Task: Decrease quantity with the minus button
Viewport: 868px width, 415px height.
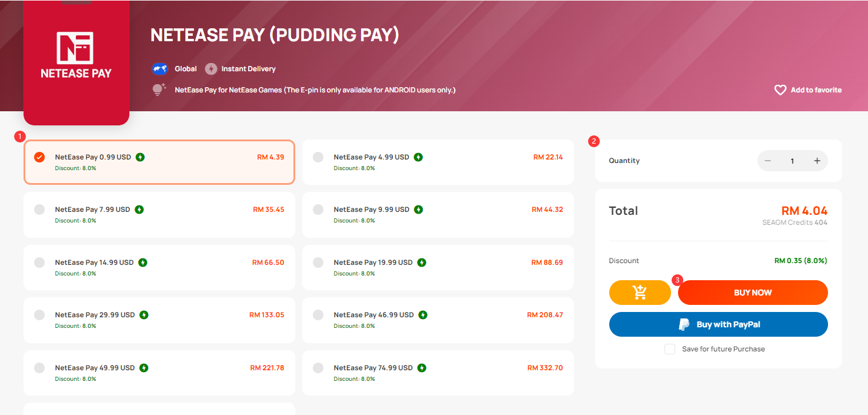Action: click(x=767, y=161)
